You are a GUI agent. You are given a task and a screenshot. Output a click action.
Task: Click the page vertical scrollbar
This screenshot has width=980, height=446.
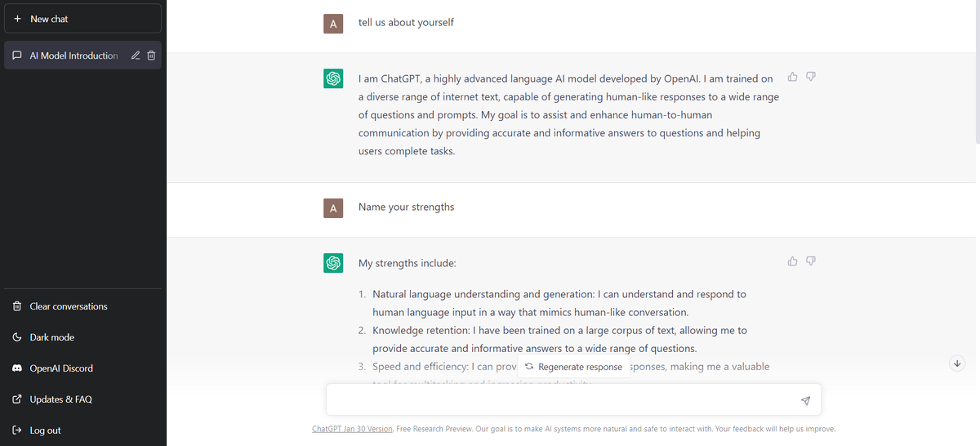(976, 74)
